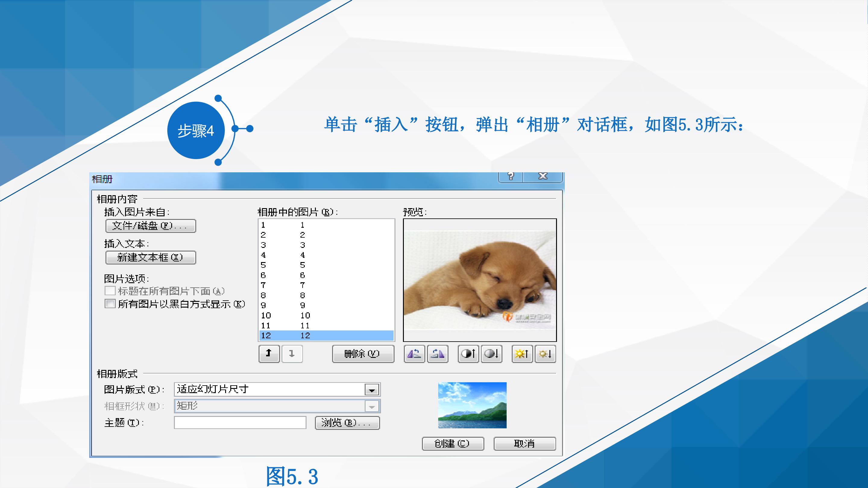
Task: Increase picture contrast with the contrast up icon
Action: (468, 354)
